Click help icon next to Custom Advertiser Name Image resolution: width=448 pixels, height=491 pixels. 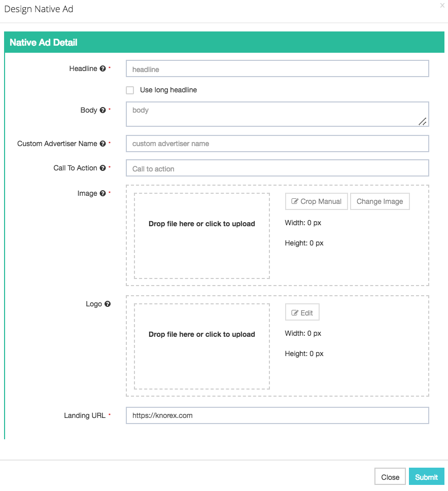tap(102, 144)
